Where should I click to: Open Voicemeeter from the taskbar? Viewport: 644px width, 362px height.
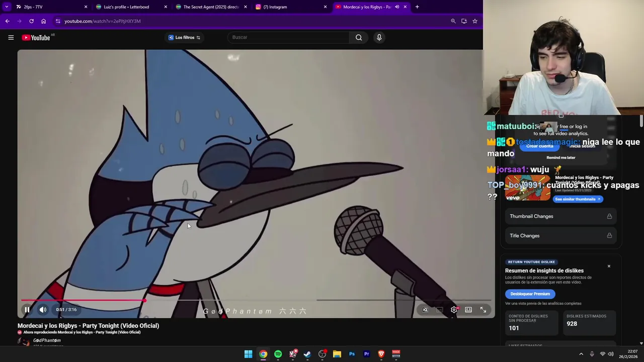click(396, 354)
